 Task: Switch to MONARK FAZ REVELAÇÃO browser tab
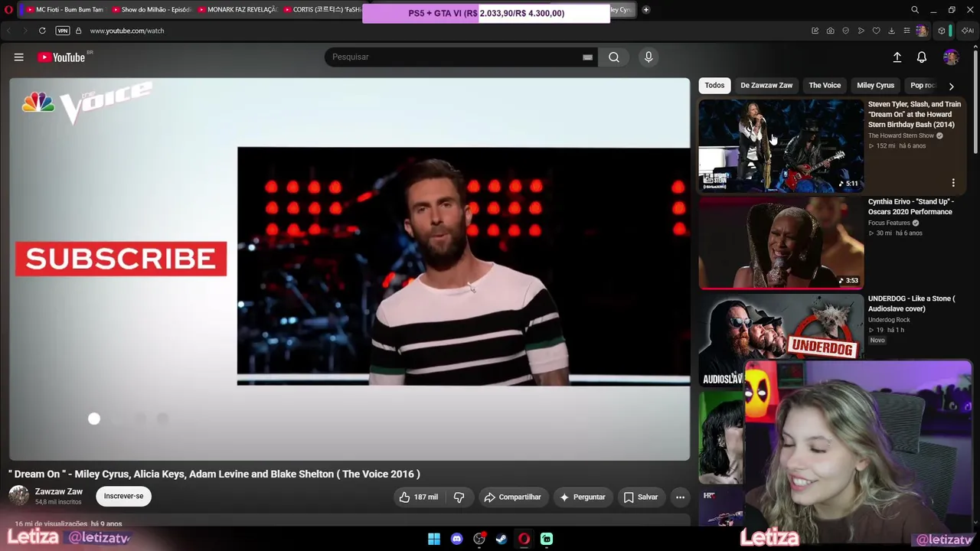click(237, 10)
